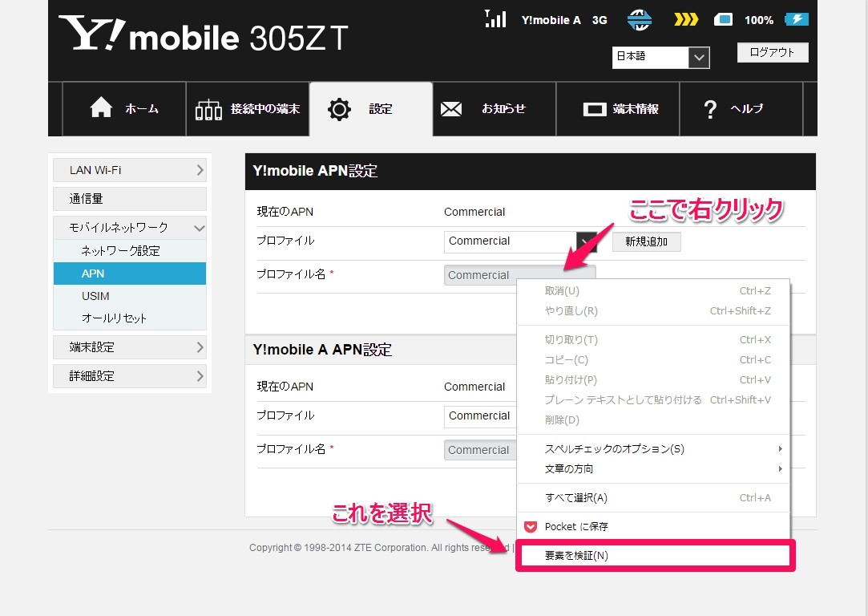Click the help question mark icon

pyautogui.click(x=709, y=110)
